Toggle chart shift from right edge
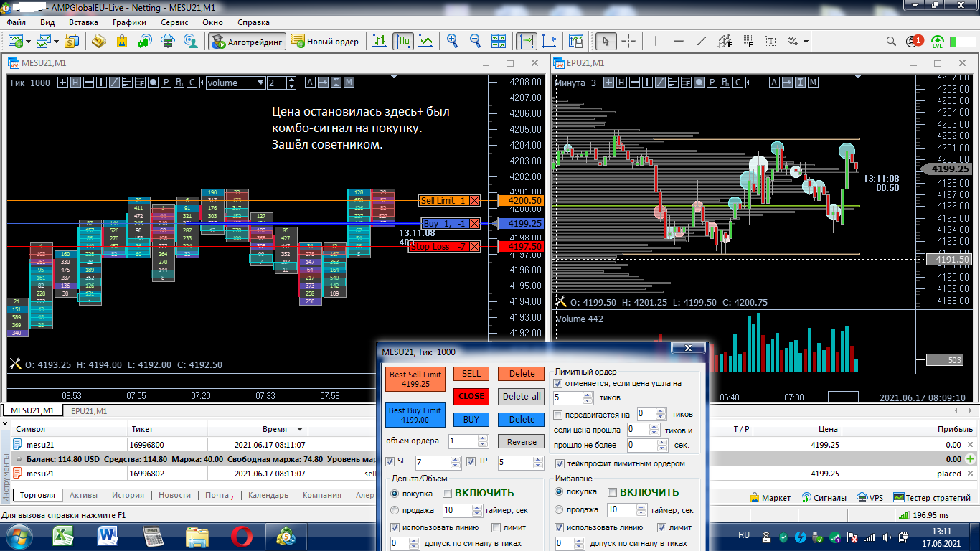Viewport: 980px width, 551px height. click(x=550, y=41)
